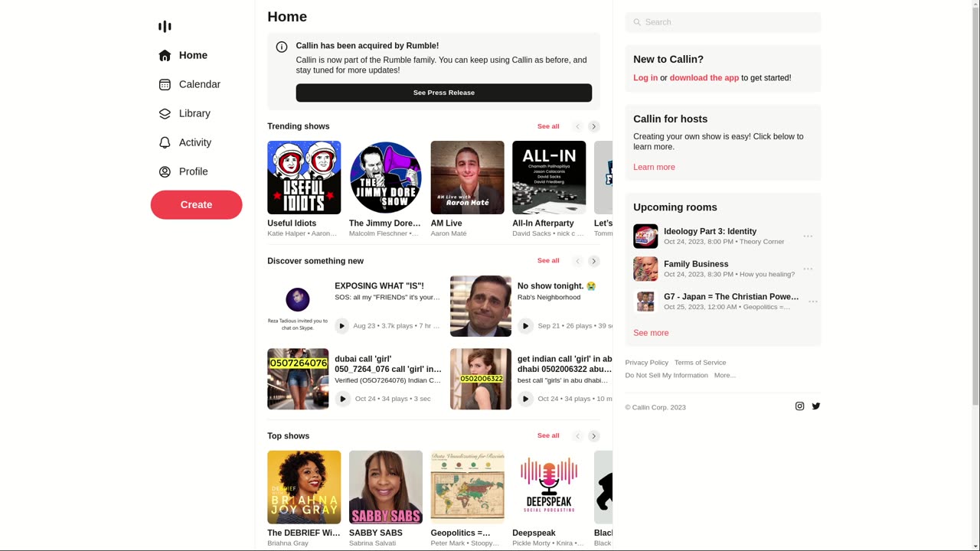Click left arrow in Discover something new
The image size is (980, 551).
[x=578, y=261]
